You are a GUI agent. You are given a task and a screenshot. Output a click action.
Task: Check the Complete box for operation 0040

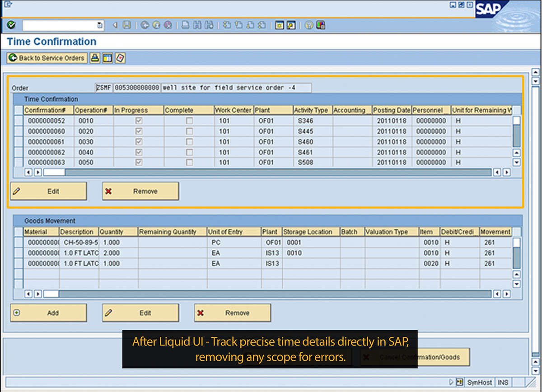point(190,152)
